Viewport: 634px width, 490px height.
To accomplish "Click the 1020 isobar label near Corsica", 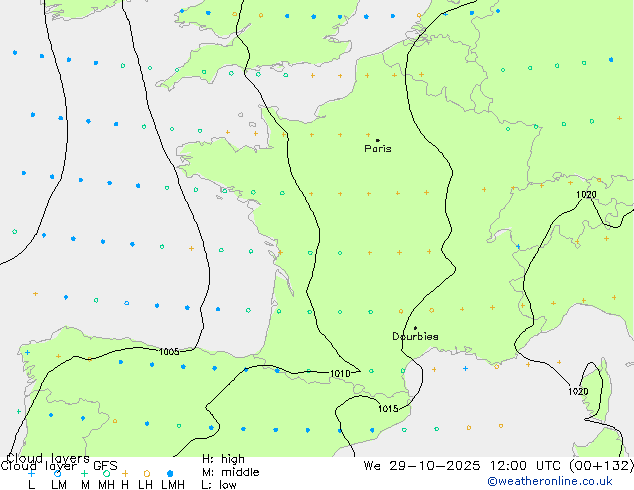I will point(578,391).
